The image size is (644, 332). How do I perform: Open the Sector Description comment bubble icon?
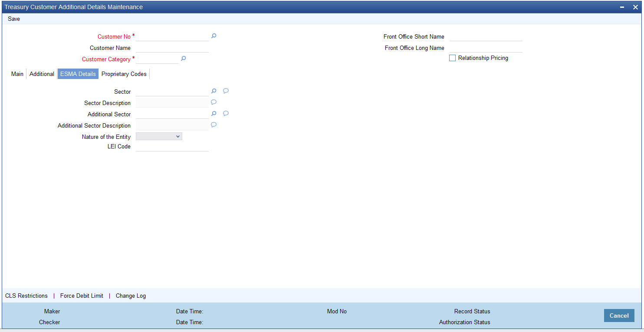[x=214, y=102]
